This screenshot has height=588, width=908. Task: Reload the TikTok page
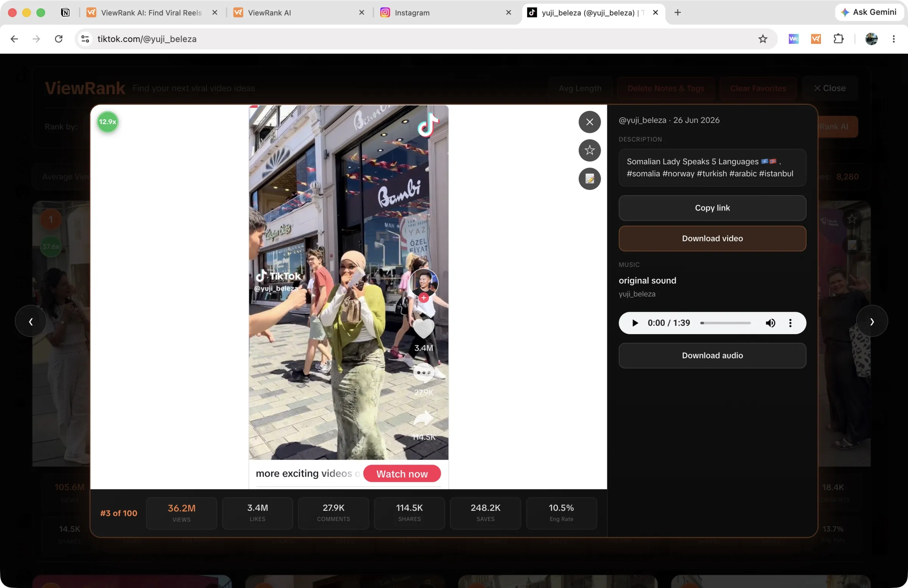(x=59, y=39)
